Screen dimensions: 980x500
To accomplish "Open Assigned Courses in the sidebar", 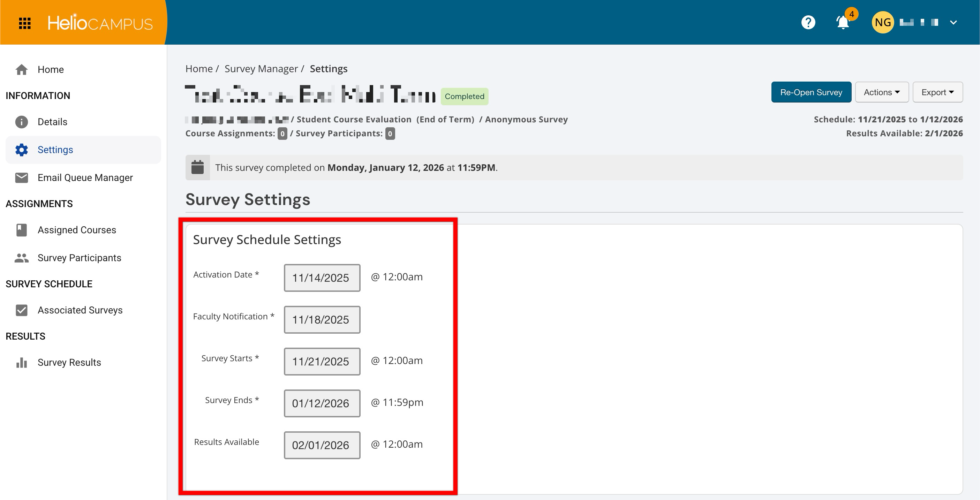I will [76, 230].
